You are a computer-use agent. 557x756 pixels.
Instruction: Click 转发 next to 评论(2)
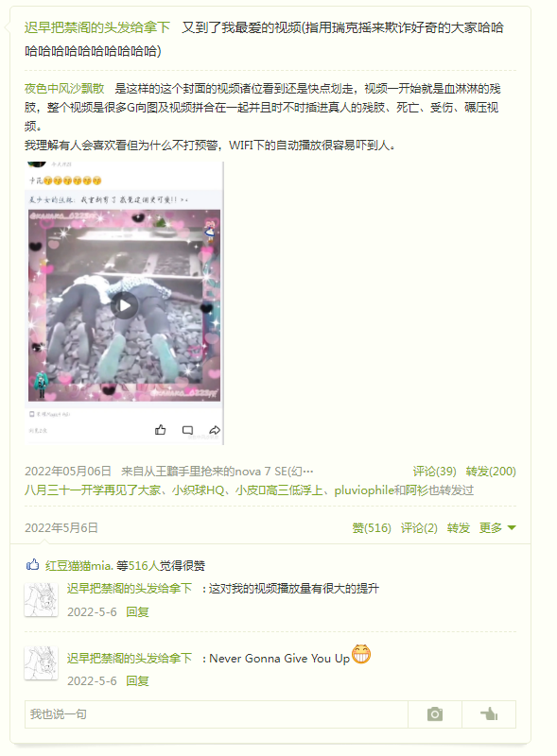[458, 528]
